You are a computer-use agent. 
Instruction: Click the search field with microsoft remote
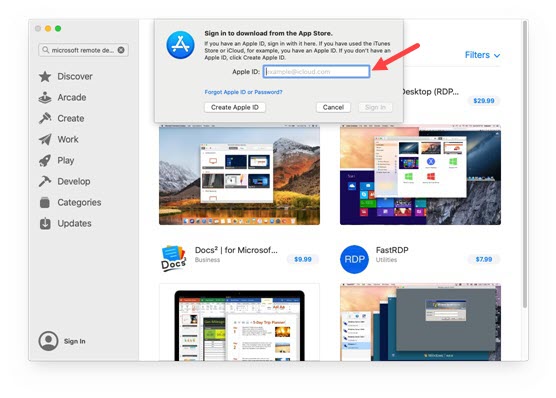(83, 50)
